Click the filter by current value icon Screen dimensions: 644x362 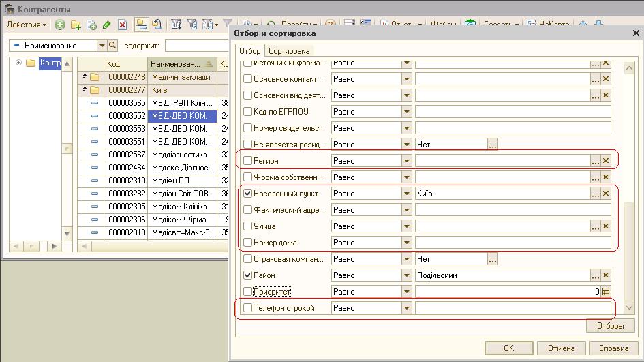tap(191, 25)
